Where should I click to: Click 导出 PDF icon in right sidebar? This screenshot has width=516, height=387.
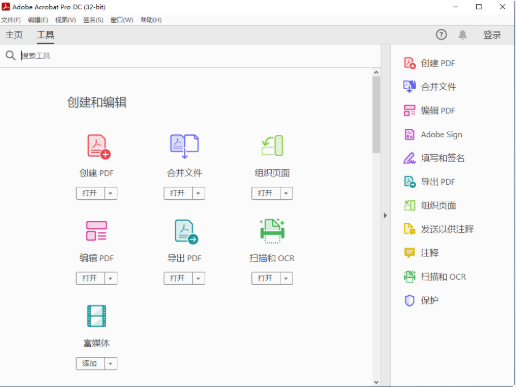tap(410, 182)
